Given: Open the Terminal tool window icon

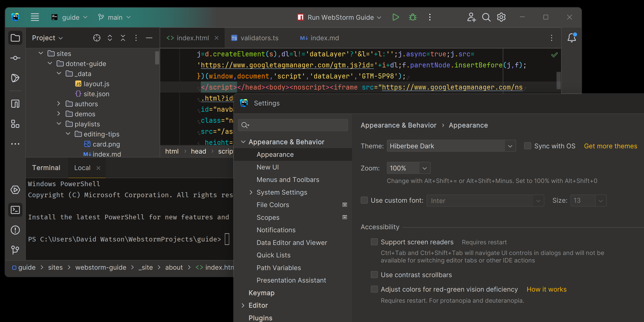Looking at the screenshot, I should coord(15,210).
